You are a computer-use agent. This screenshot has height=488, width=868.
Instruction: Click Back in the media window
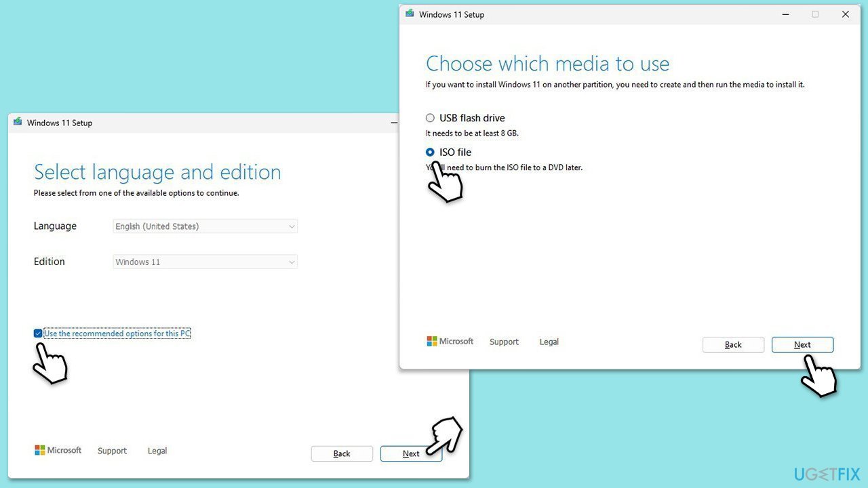(733, 345)
